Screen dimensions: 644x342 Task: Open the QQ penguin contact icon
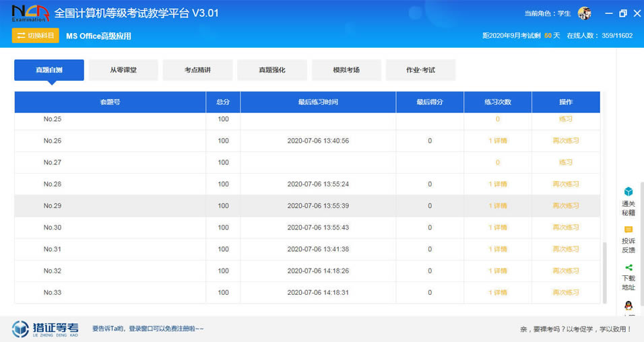pyautogui.click(x=628, y=306)
